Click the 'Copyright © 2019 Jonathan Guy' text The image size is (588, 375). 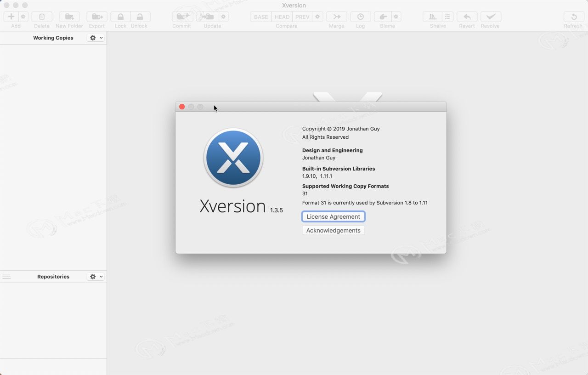click(x=341, y=129)
